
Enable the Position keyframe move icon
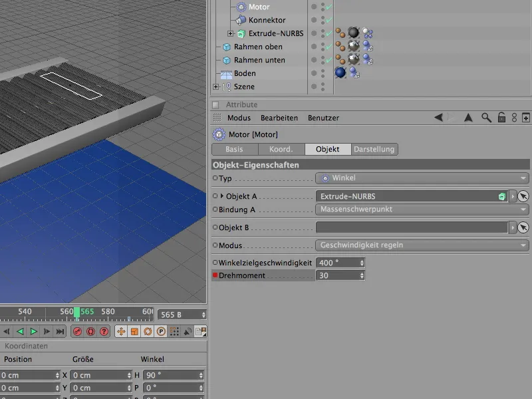click(x=121, y=331)
